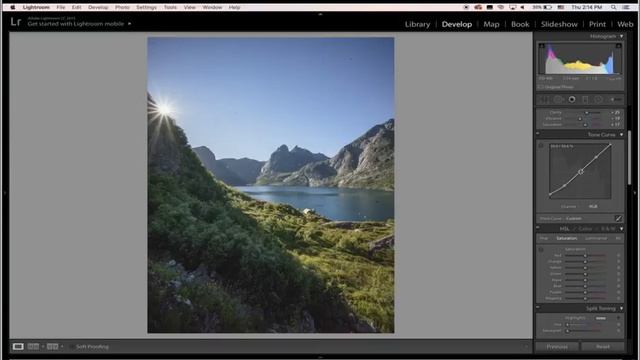Image resolution: width=640 pixels, height=360 pixels.
Task: Click the Highlights color swatch in Split Toning
Action: click(600, 318)
